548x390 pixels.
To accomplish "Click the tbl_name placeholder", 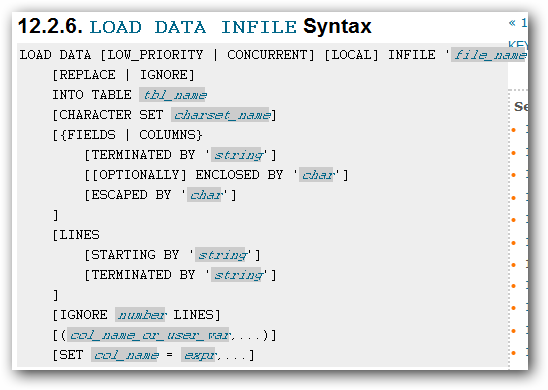I will pyautogui.click(x=172, y=95).
